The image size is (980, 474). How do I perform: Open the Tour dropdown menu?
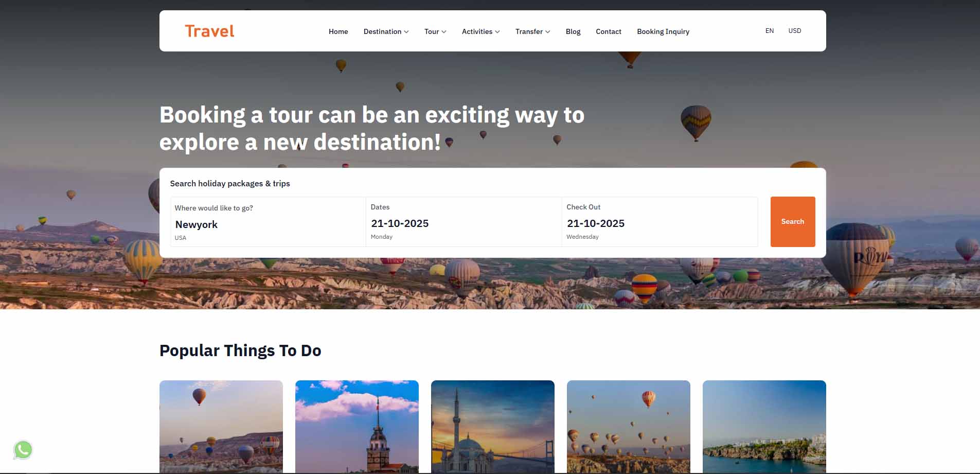(x=435, y=31)
